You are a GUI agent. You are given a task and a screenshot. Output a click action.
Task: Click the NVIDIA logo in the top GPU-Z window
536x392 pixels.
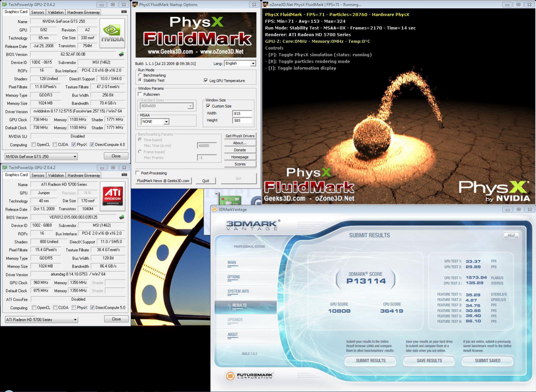113,33
